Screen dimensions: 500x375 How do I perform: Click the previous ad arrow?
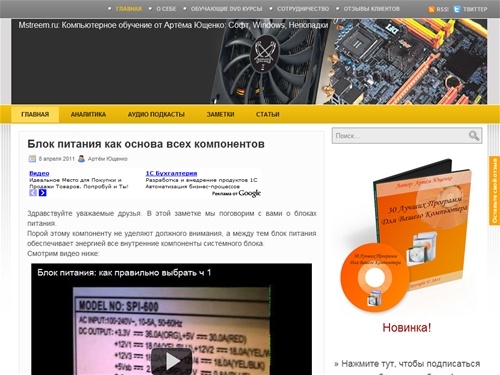click(33, 193)
